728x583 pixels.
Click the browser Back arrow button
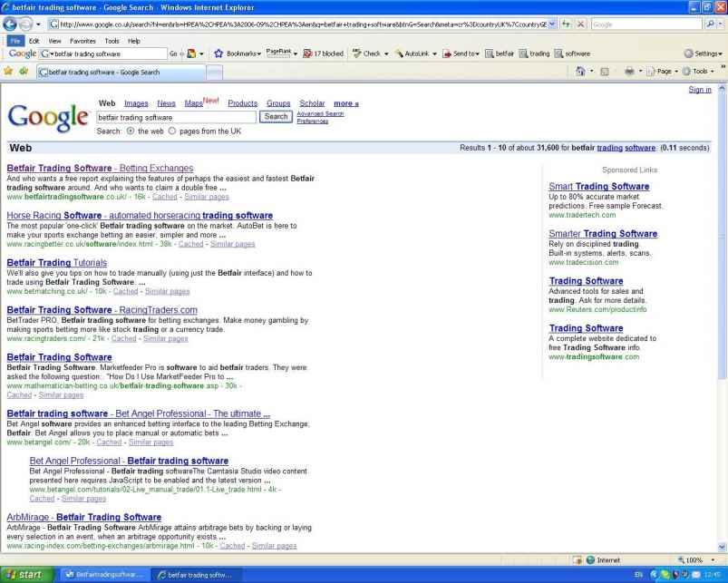coord(13,24)
